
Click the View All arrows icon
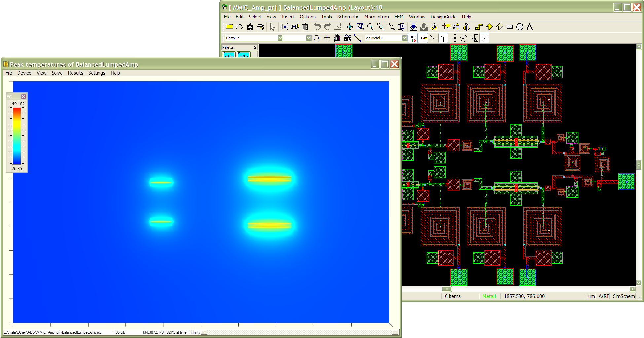tap(349, 27)
